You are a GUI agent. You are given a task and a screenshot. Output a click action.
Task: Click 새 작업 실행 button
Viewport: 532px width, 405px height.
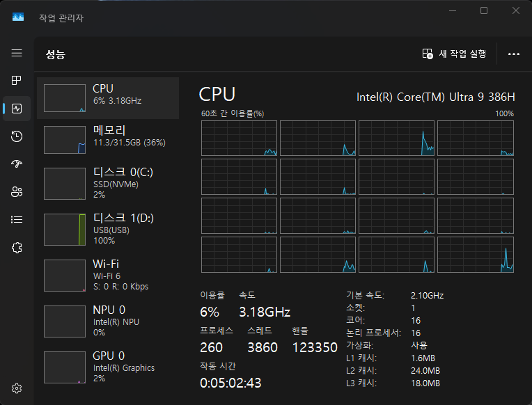coord(454,54)
